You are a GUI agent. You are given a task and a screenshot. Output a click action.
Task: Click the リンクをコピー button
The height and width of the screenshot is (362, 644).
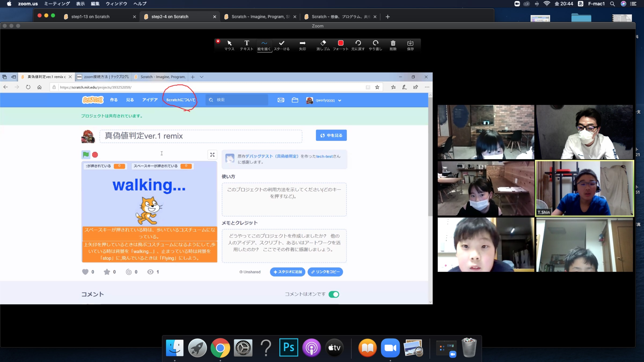pos(325,272)
